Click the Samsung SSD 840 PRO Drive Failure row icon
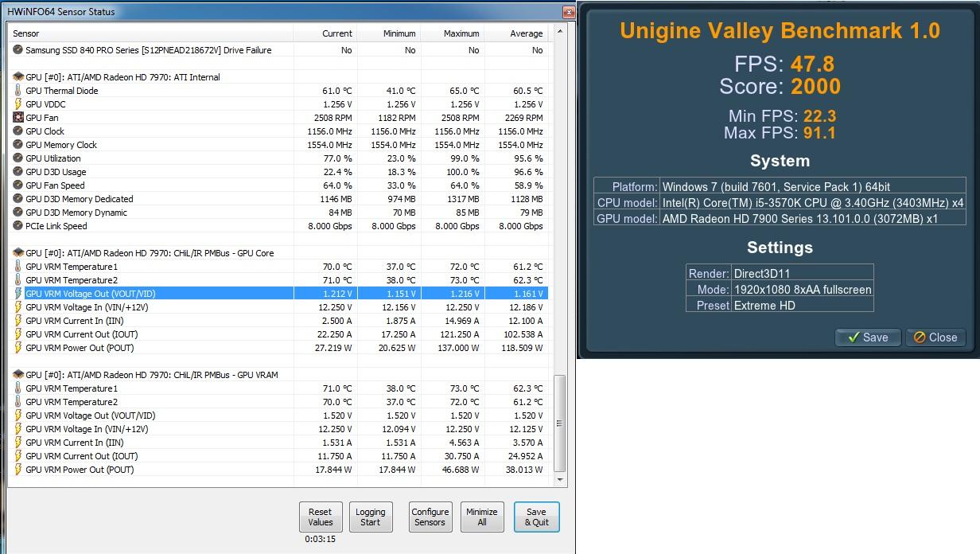The width and height of the screenshot is (980, 554). tap(18, 50)
